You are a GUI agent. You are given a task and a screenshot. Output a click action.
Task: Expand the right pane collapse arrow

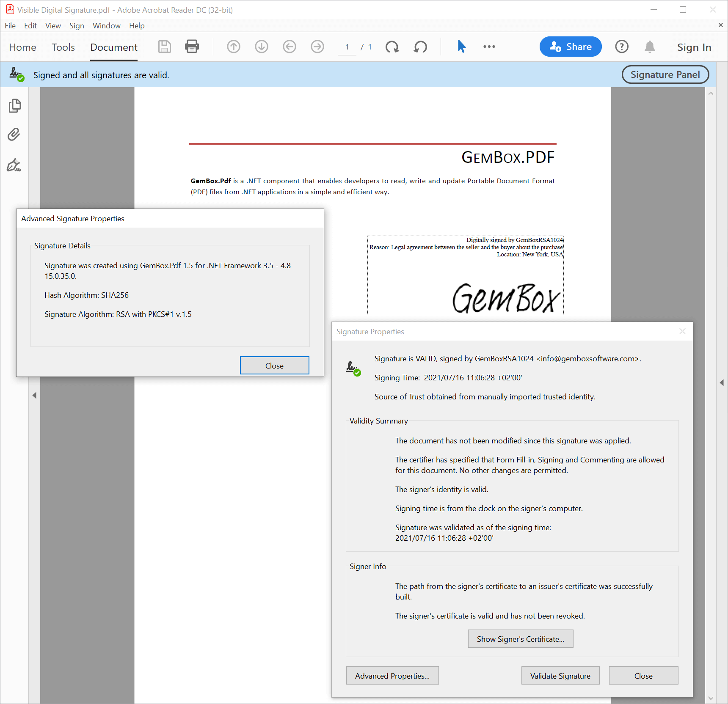[x=722, y=382]
